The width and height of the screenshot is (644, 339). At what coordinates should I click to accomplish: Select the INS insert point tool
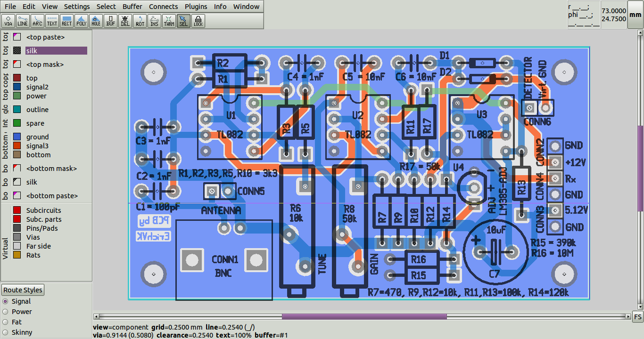coord(154,21)
